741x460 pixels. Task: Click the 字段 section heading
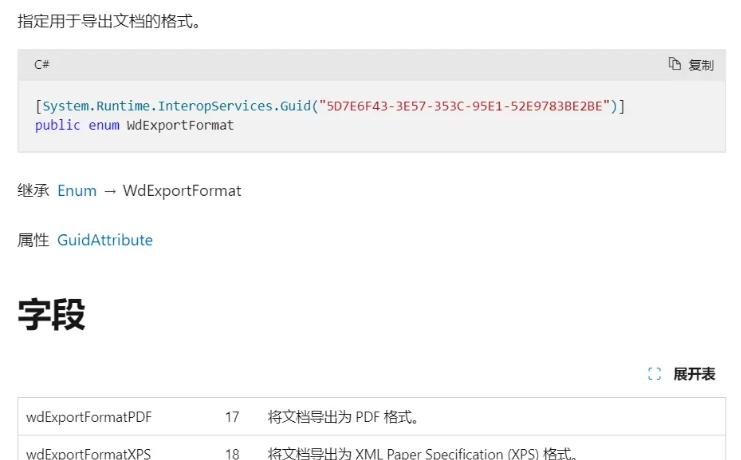coord(51,314)
